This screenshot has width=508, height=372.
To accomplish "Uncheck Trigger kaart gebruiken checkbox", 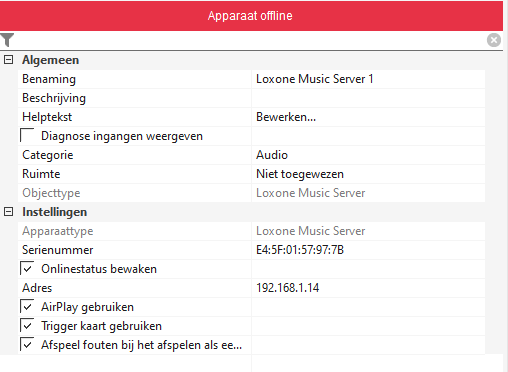I will click(27, 326).
